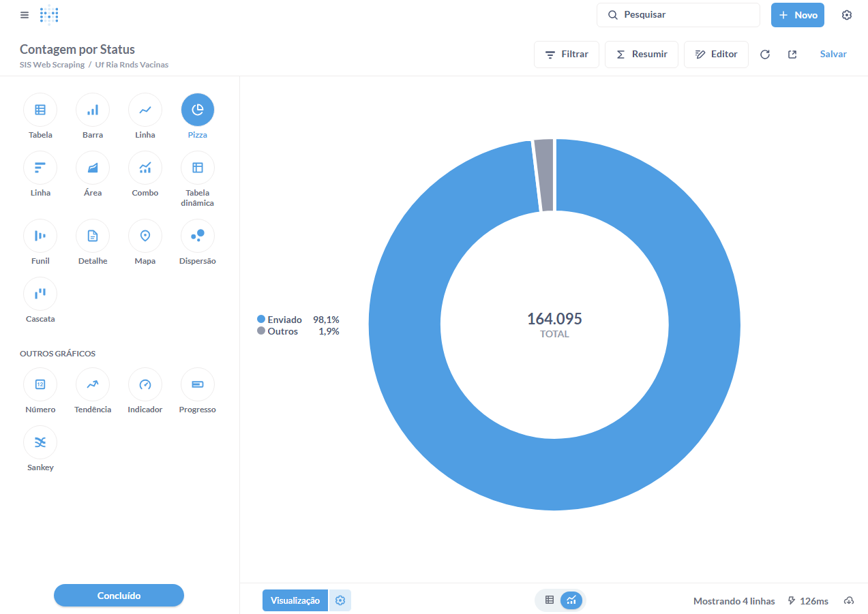
Task: Choose the Dispersão scatter chart
Action: click(198, 236)
